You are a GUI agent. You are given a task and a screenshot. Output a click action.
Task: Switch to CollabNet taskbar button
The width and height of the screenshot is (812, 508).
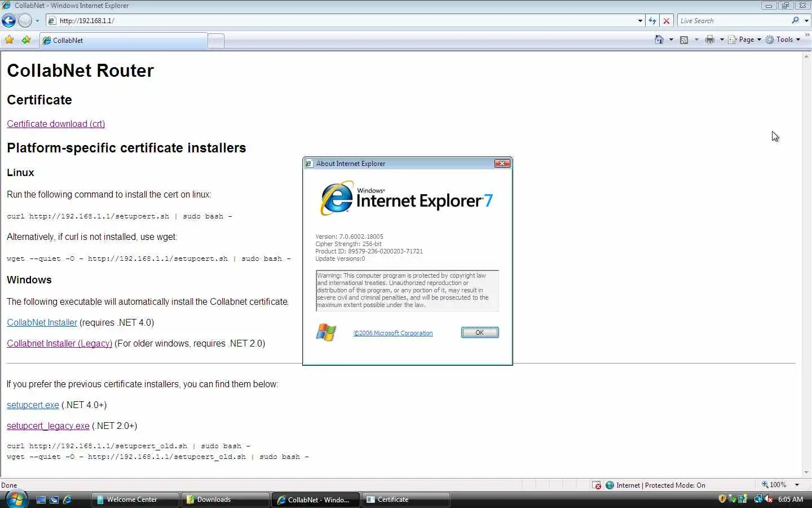click(316, 500)
